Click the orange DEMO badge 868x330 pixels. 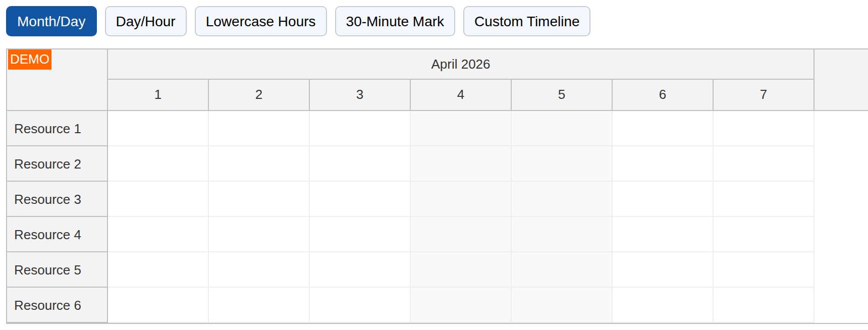30,60
